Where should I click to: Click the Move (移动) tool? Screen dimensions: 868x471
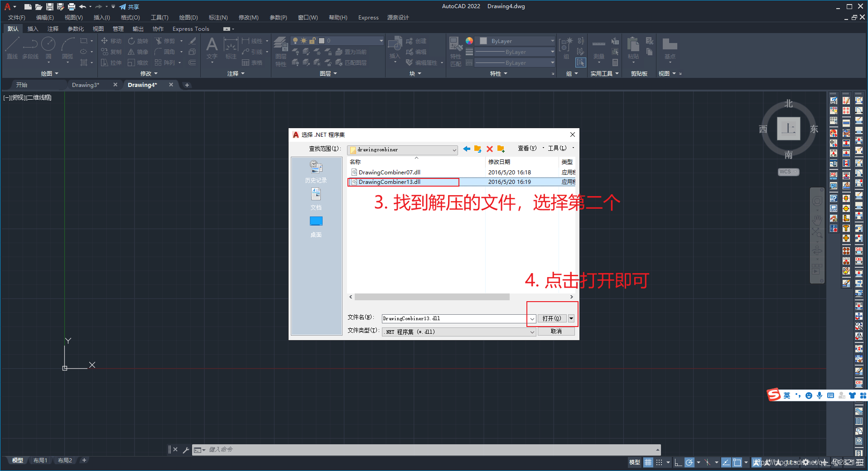pyautogui.click(x=111, y=41)
